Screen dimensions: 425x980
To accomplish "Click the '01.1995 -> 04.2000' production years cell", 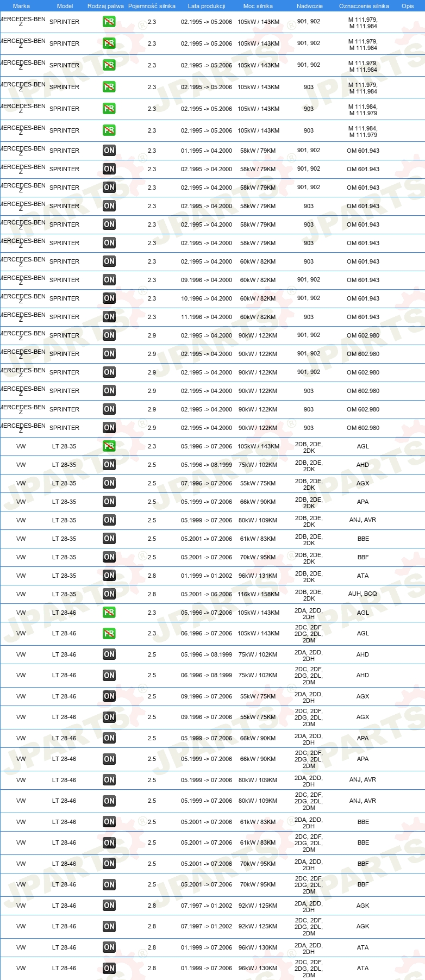I will click(x=207, y=151).
